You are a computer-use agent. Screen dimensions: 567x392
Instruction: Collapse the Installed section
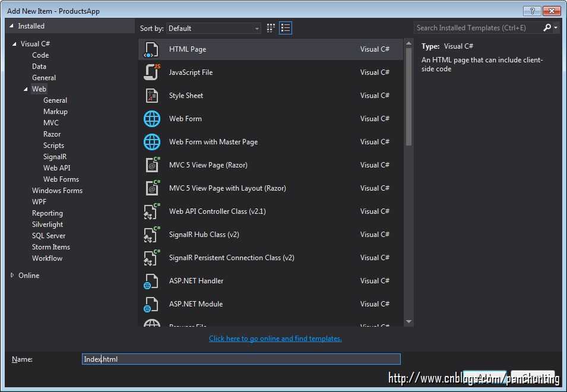pos(11,26)
